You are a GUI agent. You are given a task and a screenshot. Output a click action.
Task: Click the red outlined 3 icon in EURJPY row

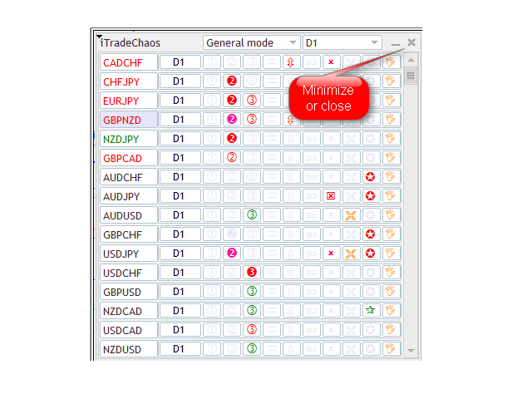(x=252, y=101)
